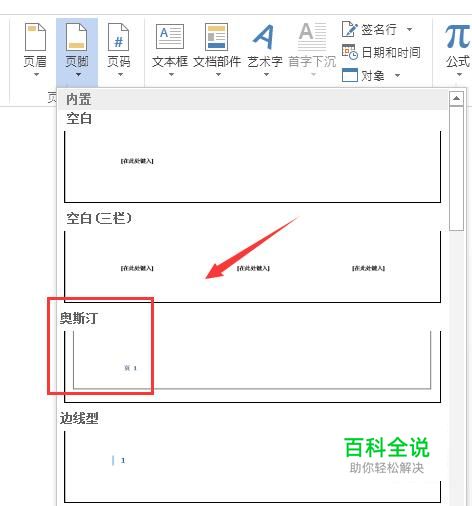The image size is (472, 506).
Task: Expand the 页眉 dropdown arrow
Action: click(x=36, y=74)
